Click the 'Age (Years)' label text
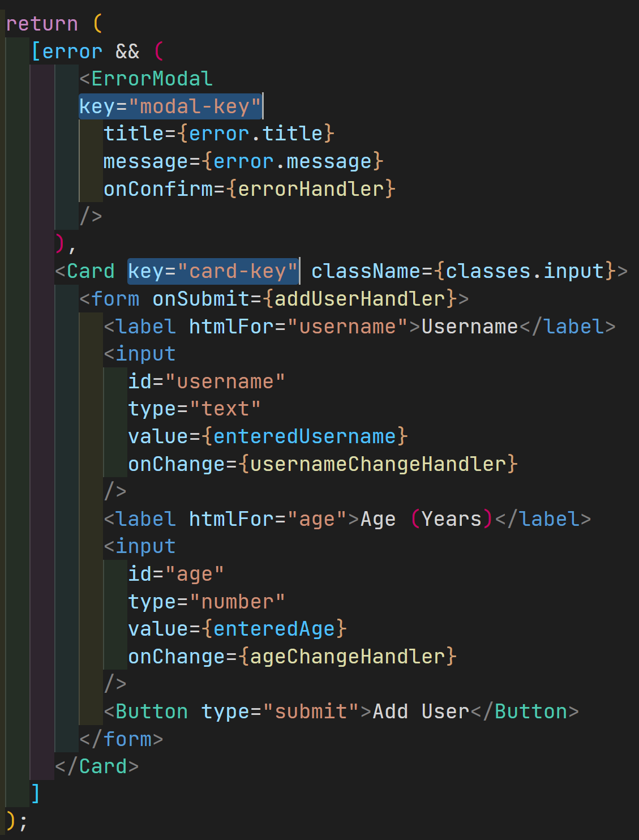The image size is (639, 840). pos(427,519)
